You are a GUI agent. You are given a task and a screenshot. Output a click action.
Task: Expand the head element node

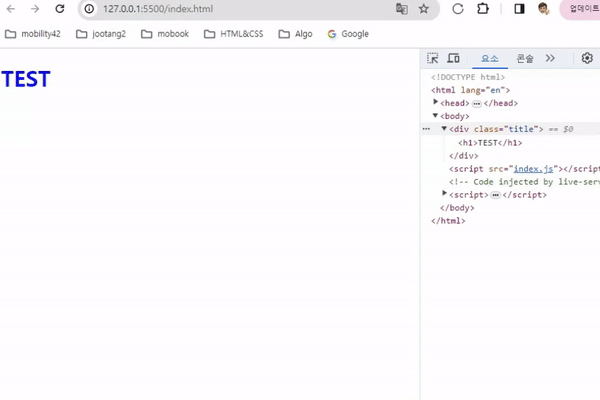click(x=435, y=102)
